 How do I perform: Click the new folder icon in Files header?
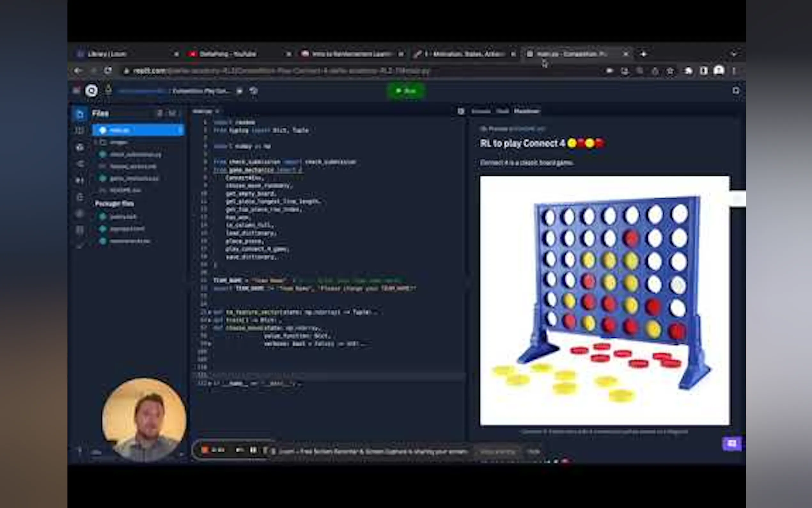click(172, 113)
